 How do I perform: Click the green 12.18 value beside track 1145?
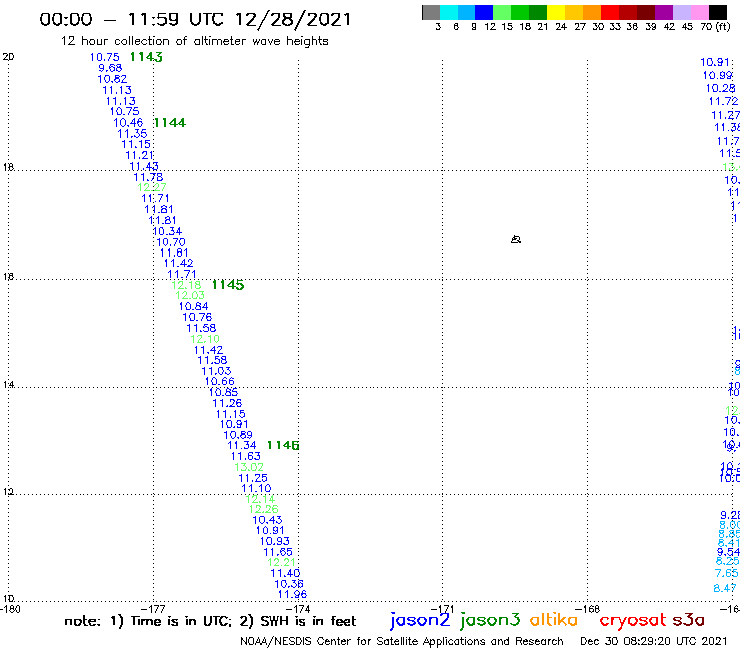186,285
